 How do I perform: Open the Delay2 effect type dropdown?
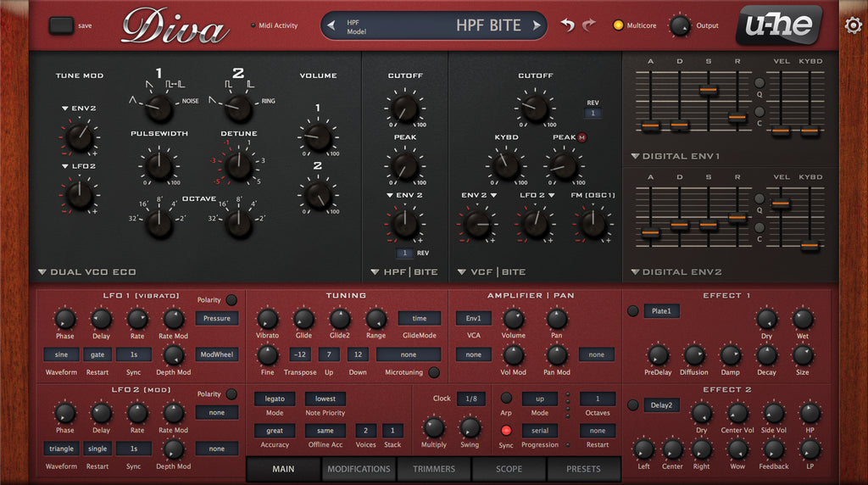click(661, 405)
